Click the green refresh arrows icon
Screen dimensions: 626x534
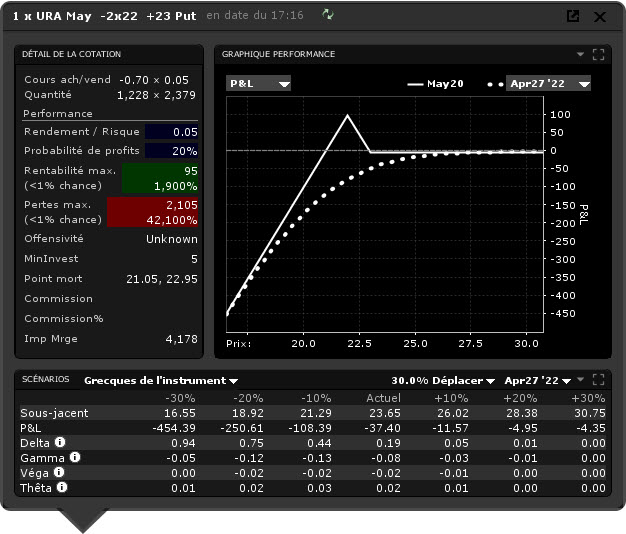[x=328, y=15]
